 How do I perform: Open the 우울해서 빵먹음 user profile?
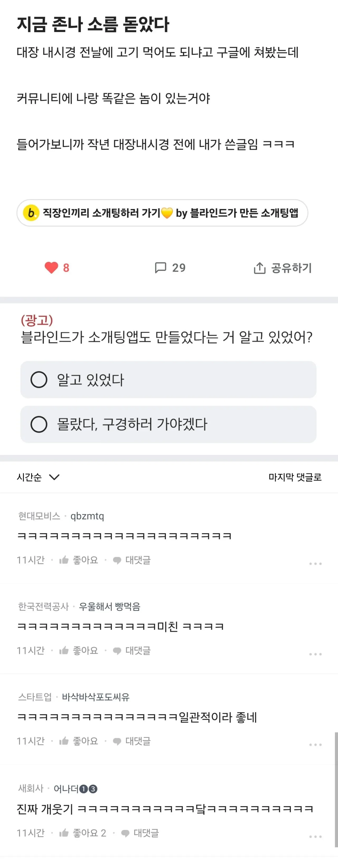coord(109,607)
